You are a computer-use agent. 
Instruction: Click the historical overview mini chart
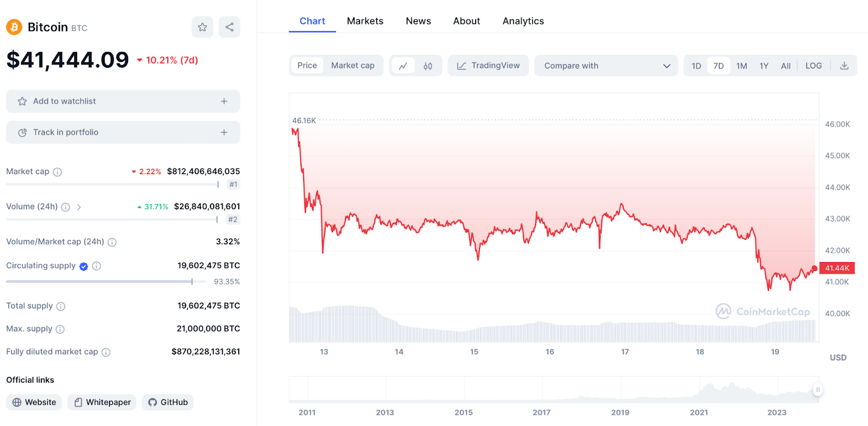pos(554,390)
